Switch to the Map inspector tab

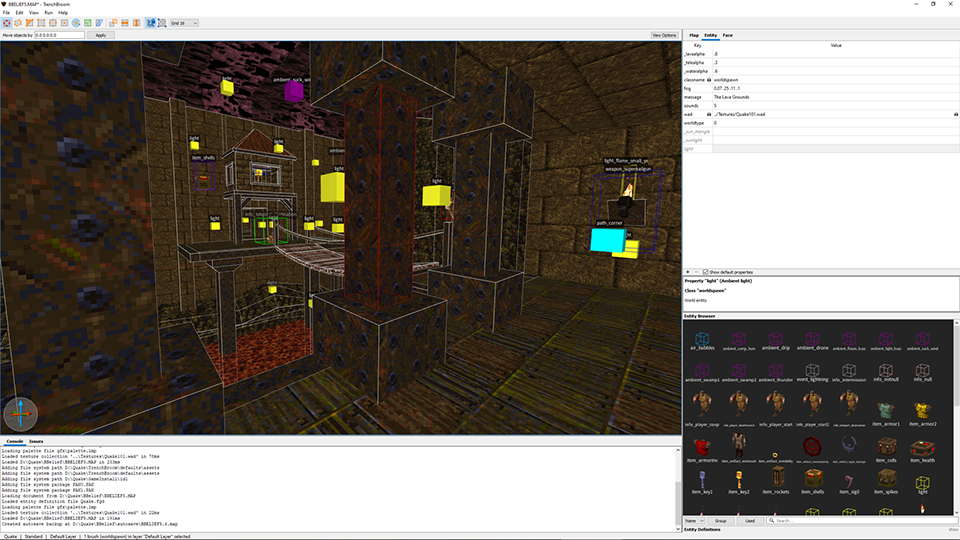coord(694,35)
